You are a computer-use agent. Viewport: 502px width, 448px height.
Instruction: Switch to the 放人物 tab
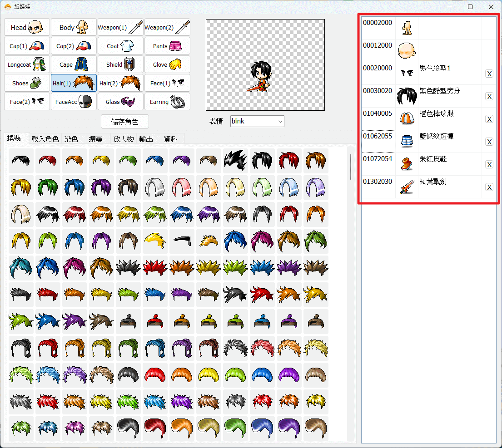coord(123,139)
